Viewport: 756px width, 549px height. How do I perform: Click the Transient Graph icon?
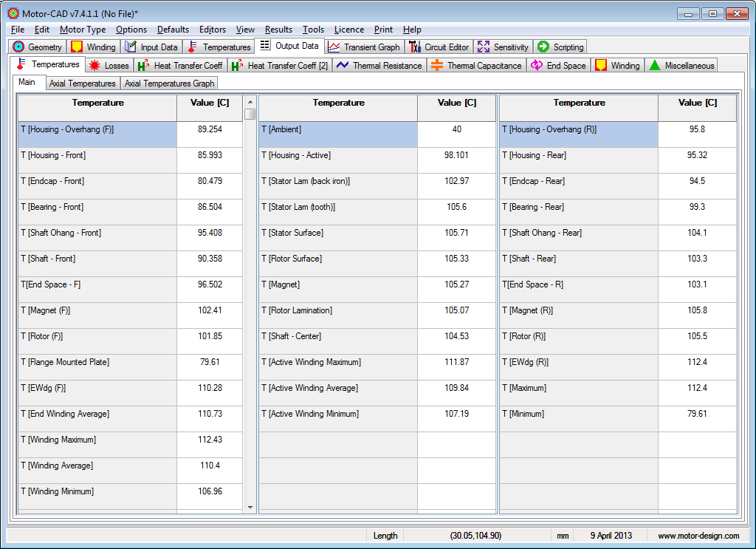(x=334, y=47)
